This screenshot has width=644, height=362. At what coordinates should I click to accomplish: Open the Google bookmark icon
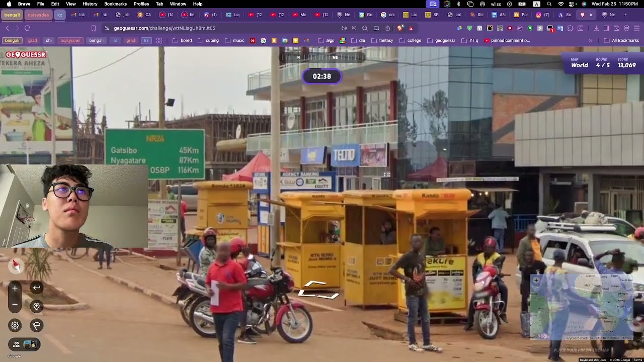click(263, 40)
